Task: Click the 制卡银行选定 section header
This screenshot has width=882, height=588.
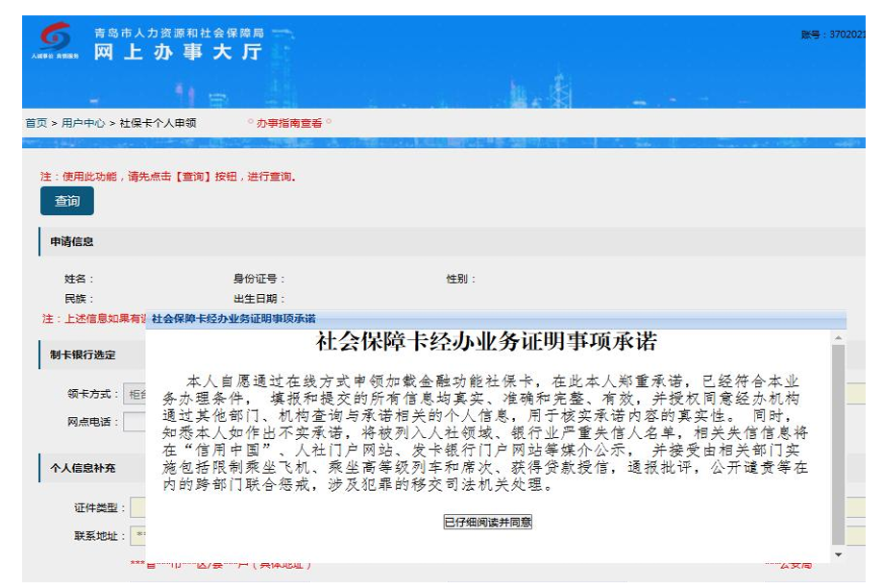Action: 83,355
